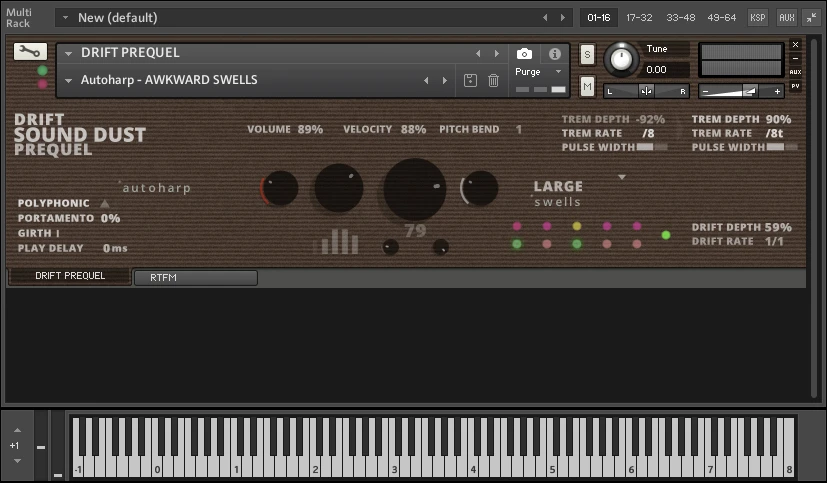Toggle Mute button M

coord(587,86)
